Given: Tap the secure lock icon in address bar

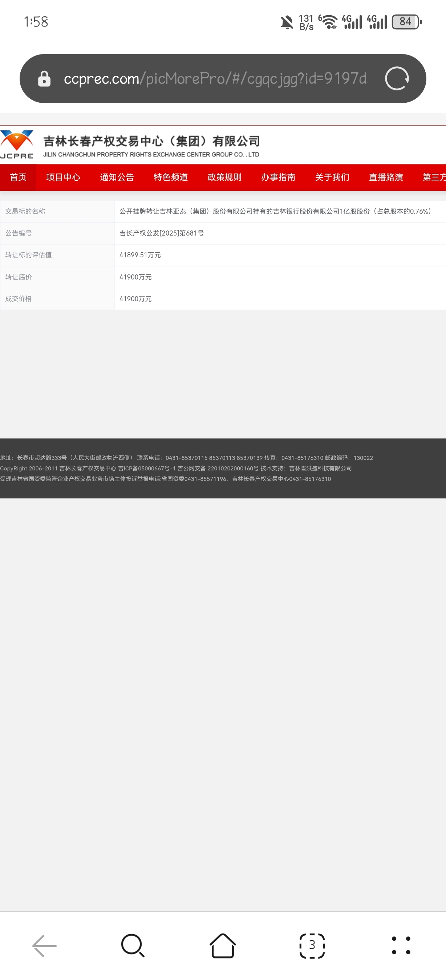Looking at the screenshot, I should coord(44,79).
